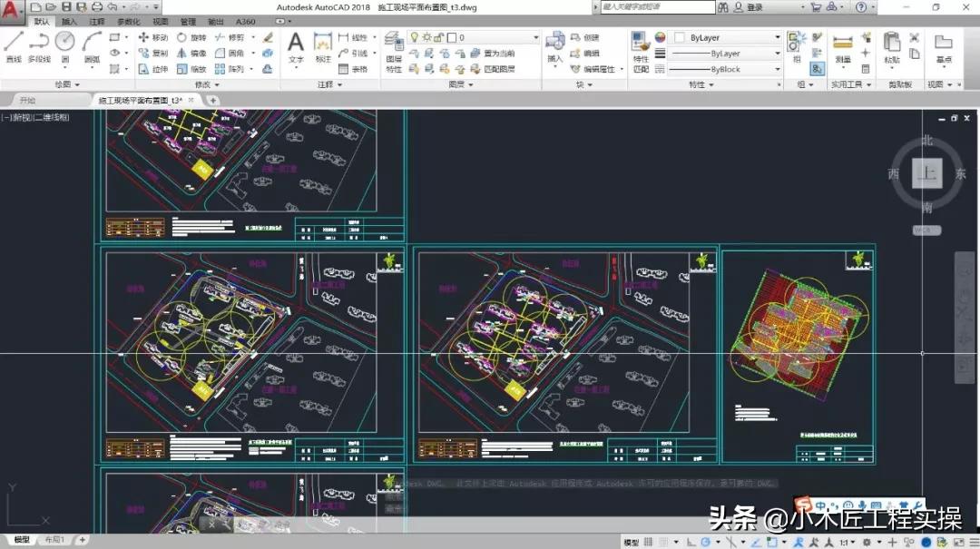Switch to the 布局1 layout tab
Screen dimensions: 980x549
54,541
